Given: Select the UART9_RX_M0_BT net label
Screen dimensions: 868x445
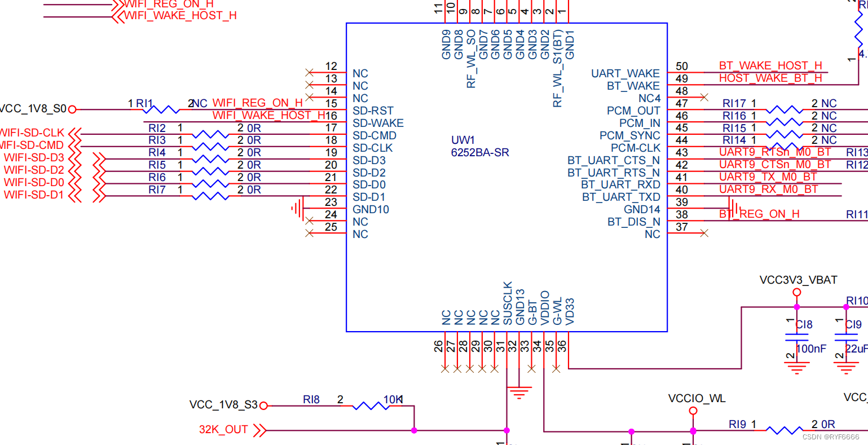Looking at the screenshot, I should coord(768,190).
